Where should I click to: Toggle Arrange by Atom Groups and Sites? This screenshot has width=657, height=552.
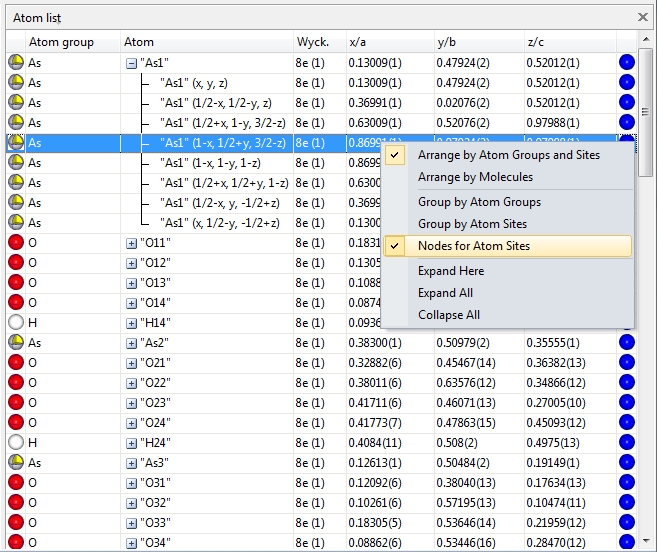[x=508, y=155]
